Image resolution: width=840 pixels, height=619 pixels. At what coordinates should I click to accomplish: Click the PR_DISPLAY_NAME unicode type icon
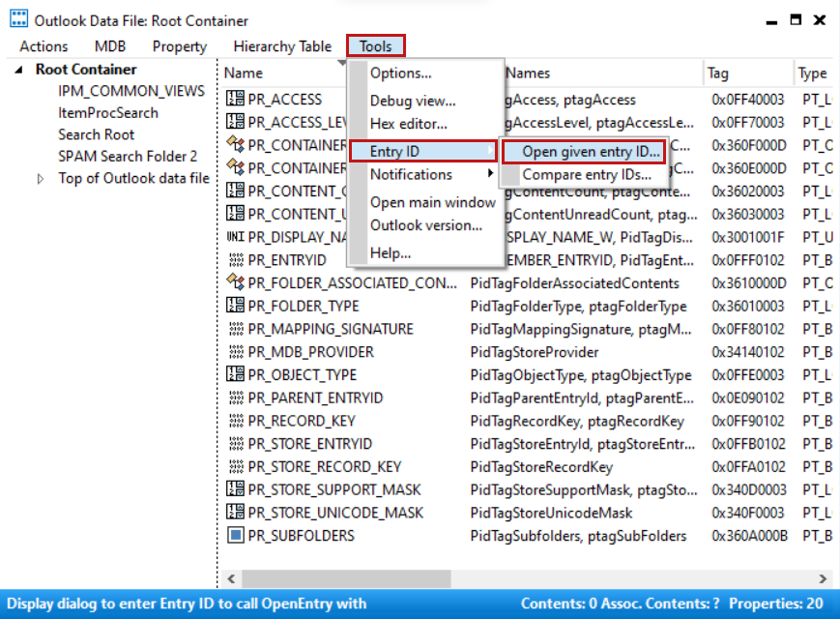(x=235, y=237)
